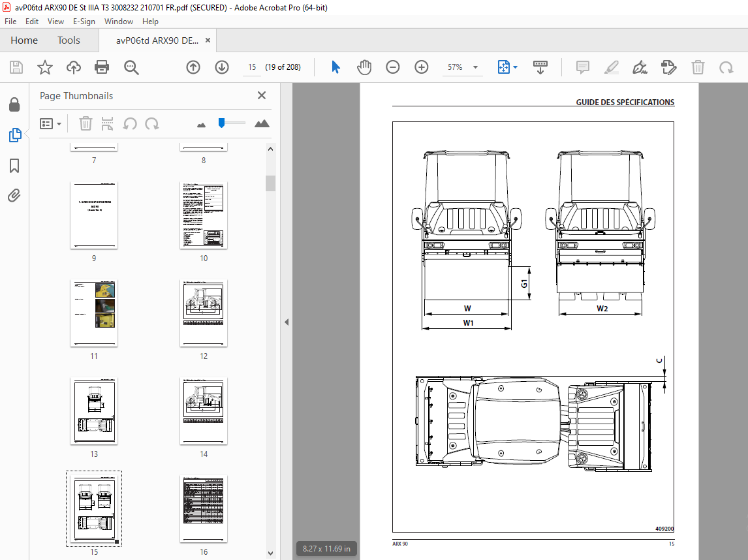Zoom out with the minus icon

(x=393, y=67)
